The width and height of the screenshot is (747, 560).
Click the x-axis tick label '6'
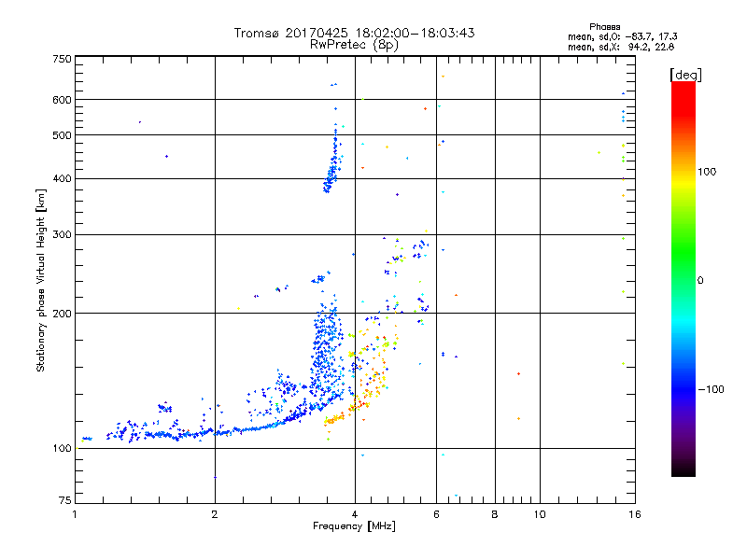(436, 514)
